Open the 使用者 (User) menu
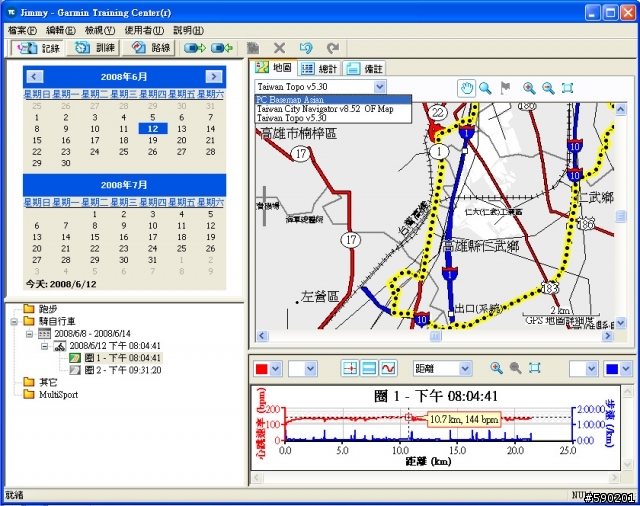 tap(144, 30)
